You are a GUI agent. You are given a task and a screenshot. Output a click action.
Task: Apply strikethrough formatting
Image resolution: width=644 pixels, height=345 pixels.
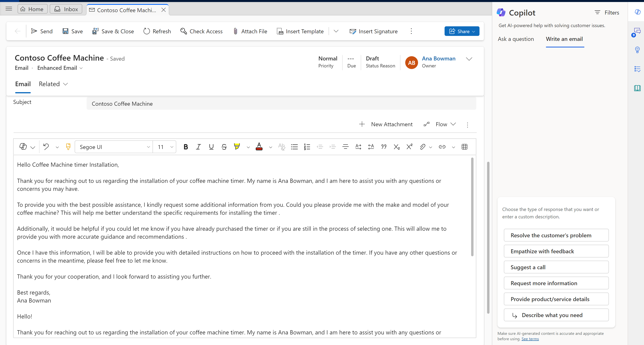[224, 147]
